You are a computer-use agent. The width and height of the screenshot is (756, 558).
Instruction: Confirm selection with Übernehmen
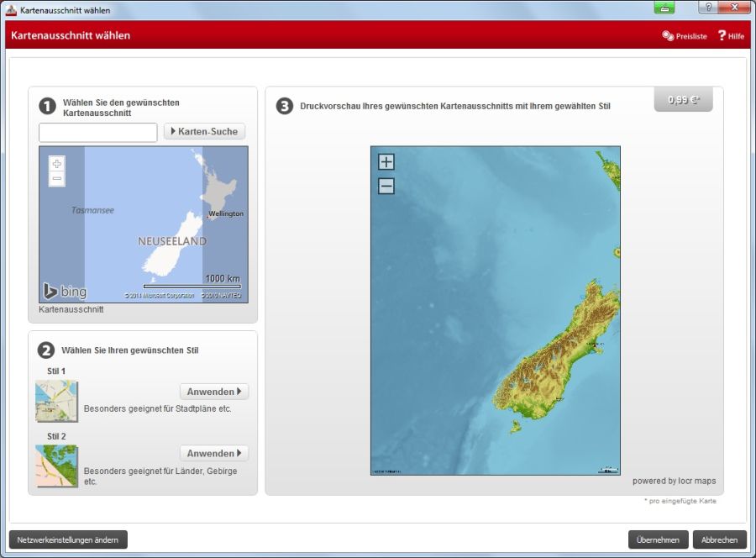click(658, 540)
